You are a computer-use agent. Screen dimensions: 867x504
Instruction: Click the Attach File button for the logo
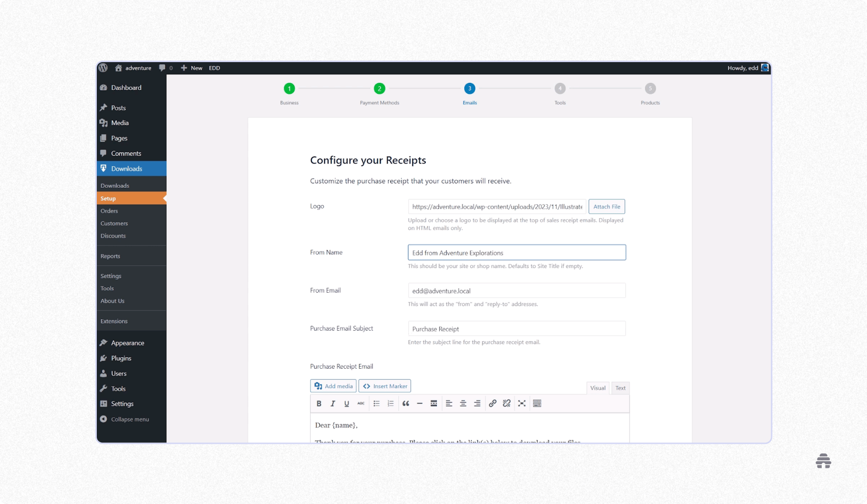click(606, 207)
